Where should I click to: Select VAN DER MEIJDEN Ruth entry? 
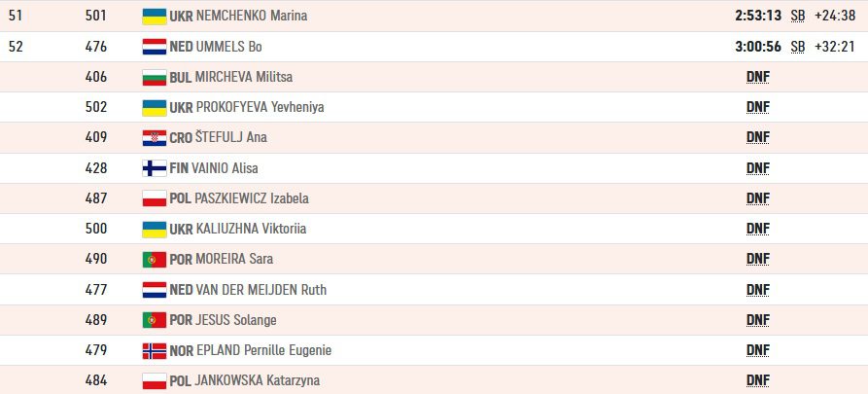[261, 290]
